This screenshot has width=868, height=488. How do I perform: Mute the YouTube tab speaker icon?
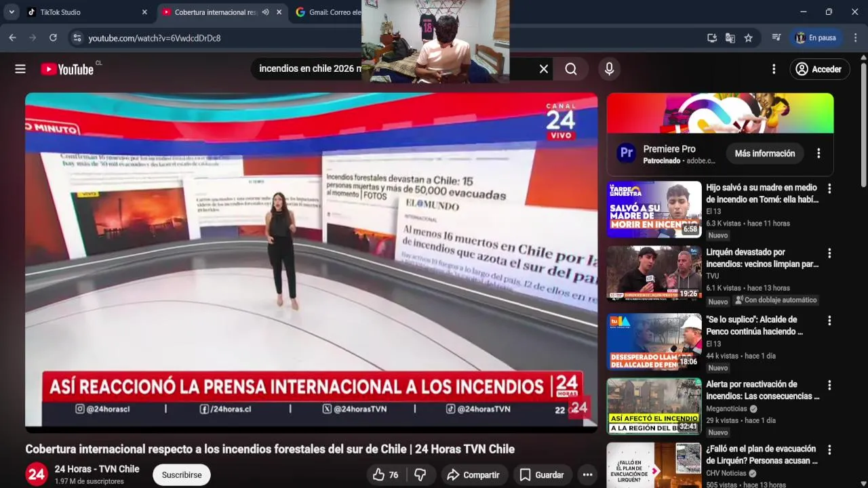click(265, 12)
